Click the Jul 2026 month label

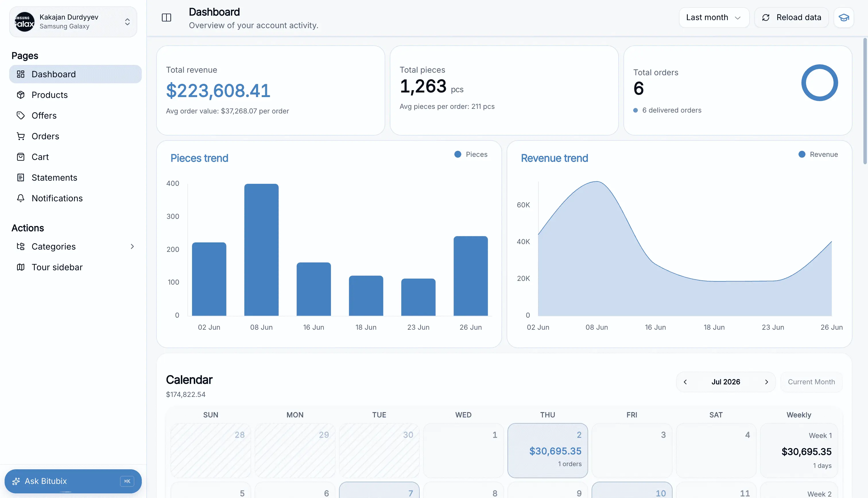[x=726, y=382]
